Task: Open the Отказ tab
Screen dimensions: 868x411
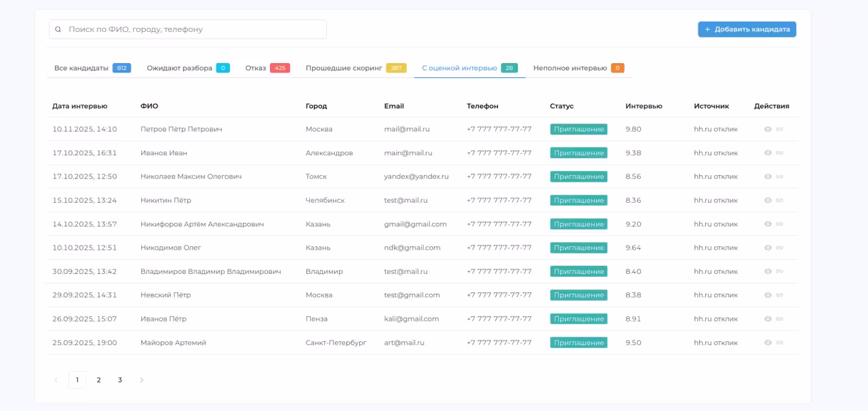Action: point(256,68)
